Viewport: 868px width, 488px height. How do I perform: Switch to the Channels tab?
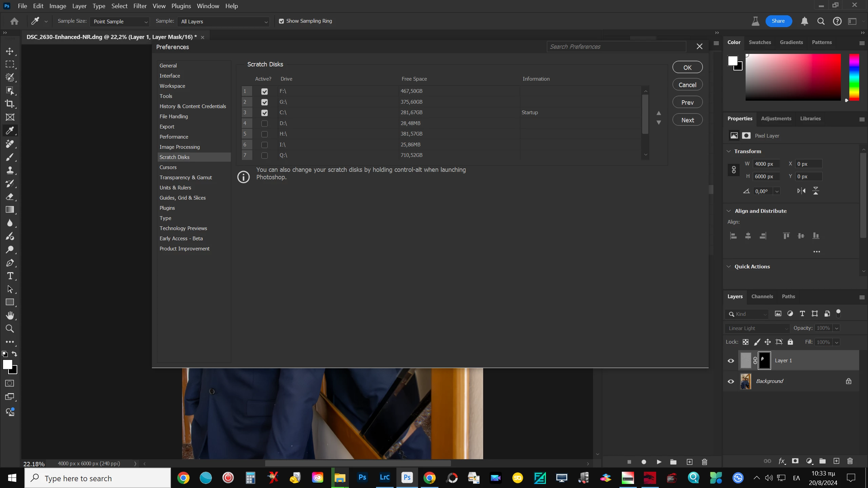click(x=762, y=297)
